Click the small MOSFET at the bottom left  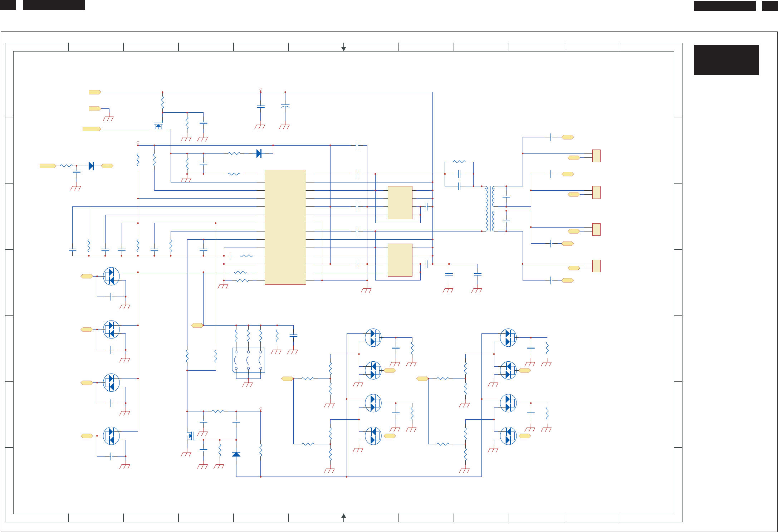coord(190,436)
